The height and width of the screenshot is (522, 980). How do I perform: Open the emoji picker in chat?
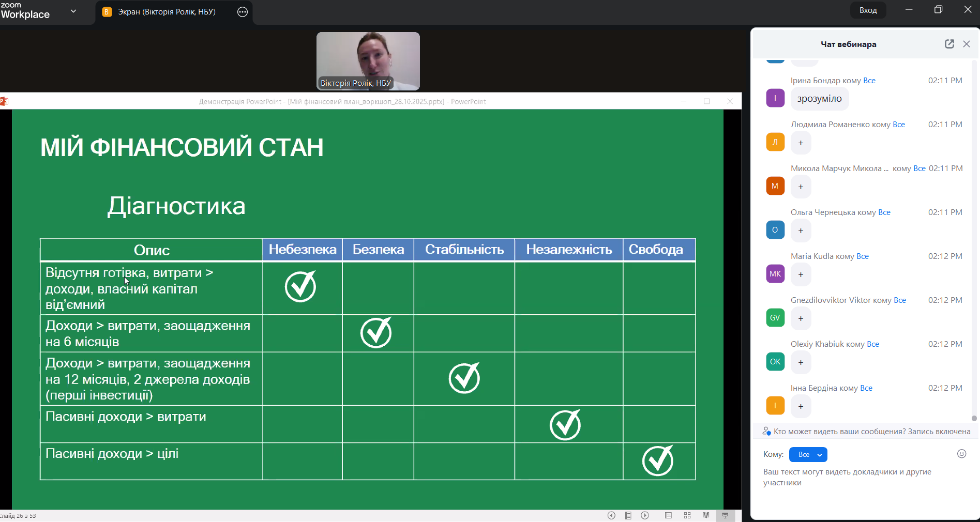tap(961, 454)
